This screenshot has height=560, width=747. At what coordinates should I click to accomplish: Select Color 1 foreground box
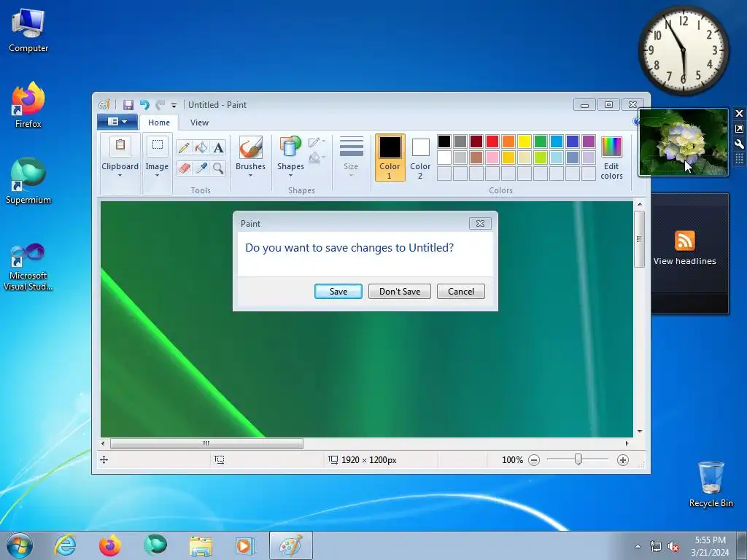pos(390,157)
